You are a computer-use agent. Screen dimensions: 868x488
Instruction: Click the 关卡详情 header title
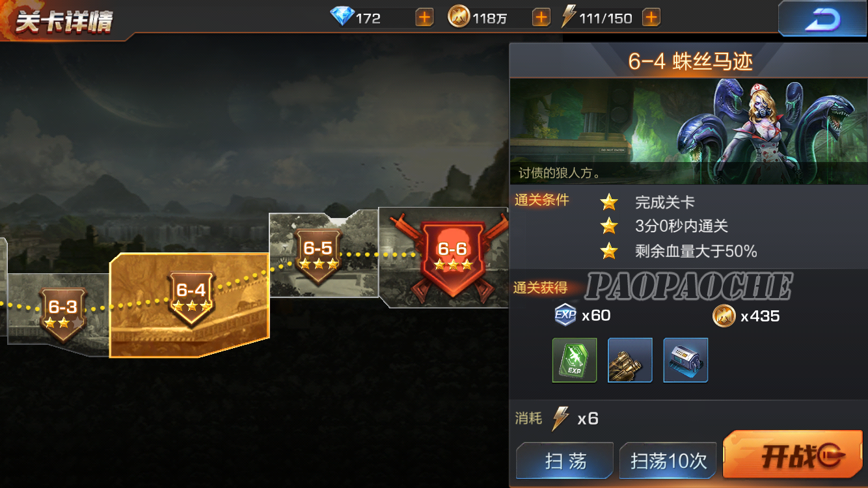[64, 21]
